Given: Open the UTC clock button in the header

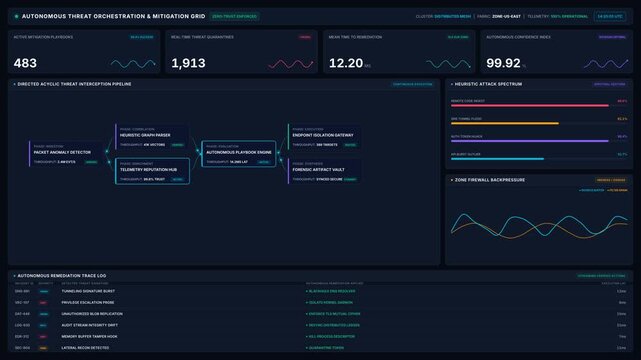Looking at the screenshot, I should coord(610,16).
